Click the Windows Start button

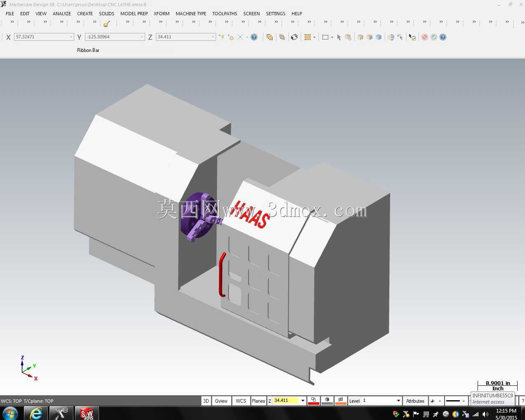point(10,413)
